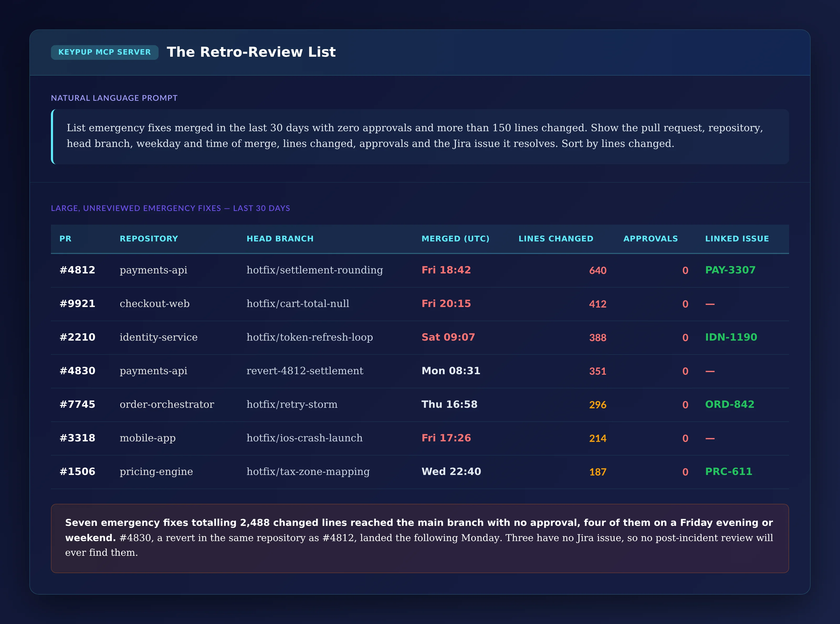Click the order-orchestrator repository cell

coord(167,405)
